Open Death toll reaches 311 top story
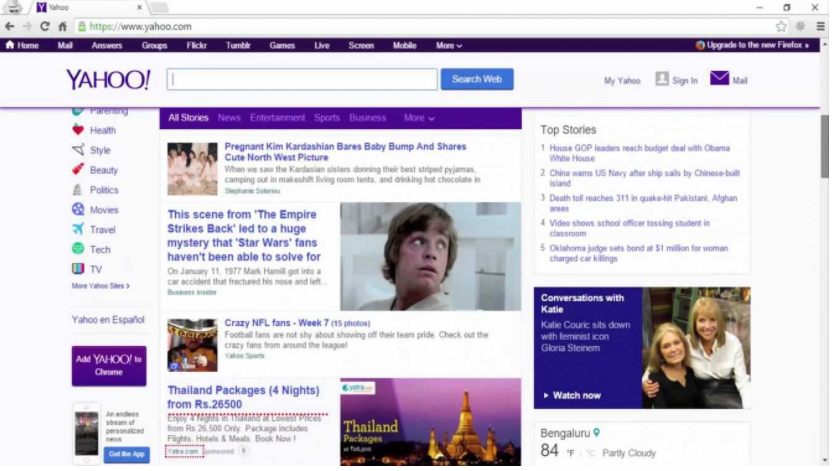834x471 pixels. click(643, 203)
